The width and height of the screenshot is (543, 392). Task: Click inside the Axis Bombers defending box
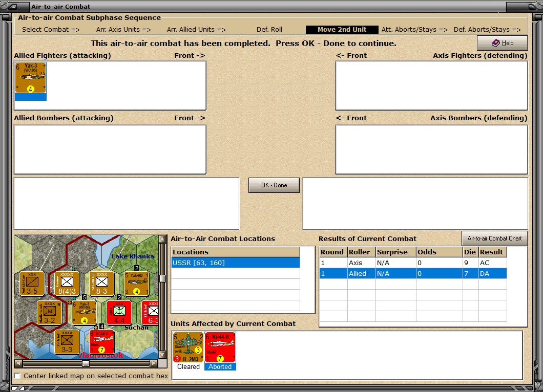point(431,149)
